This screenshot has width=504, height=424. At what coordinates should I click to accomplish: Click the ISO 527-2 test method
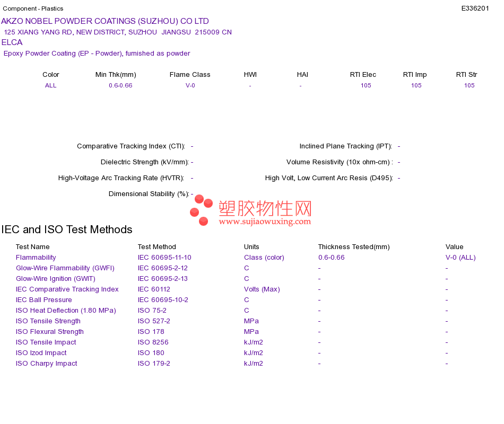pyautogui.click(x=154, y=321)
